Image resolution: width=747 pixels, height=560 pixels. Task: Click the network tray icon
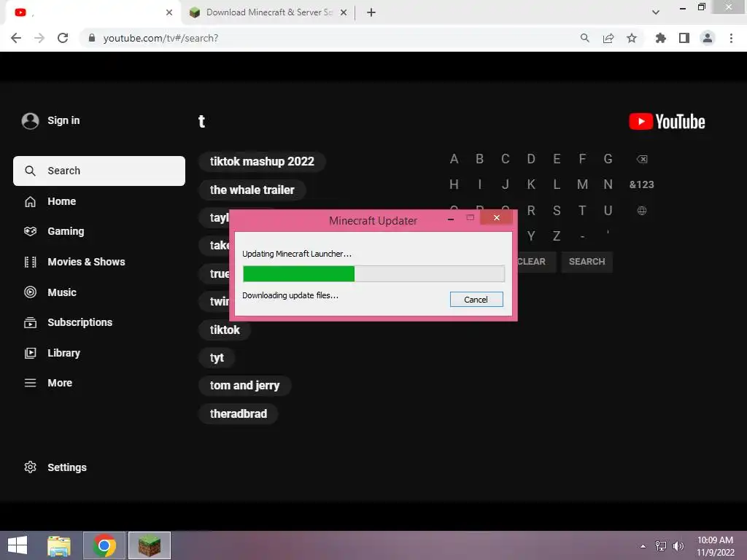coord(661,546)
